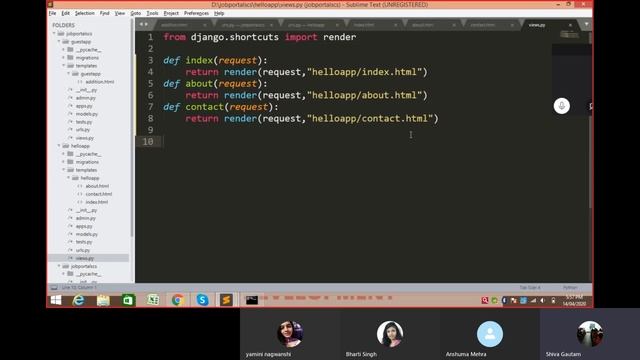
Task: Open the tab list dropdown arrow
Action: click(x=587, y=24)
